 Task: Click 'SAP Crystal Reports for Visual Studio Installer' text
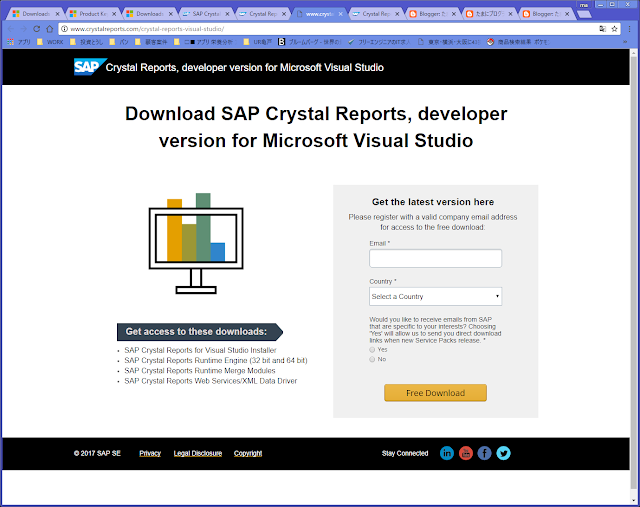[200, 350]
